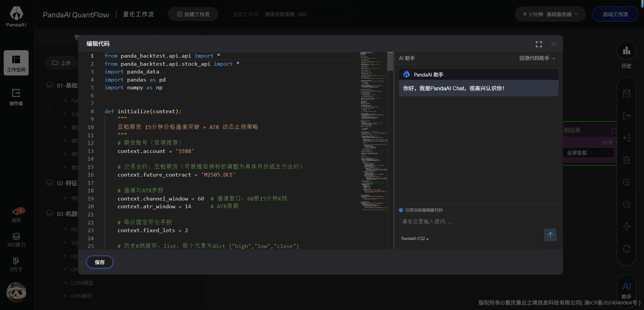Click the code editor vertical scrollbar thumb
The height and width of the screenshot is (310, 644).
click(390, 61)
